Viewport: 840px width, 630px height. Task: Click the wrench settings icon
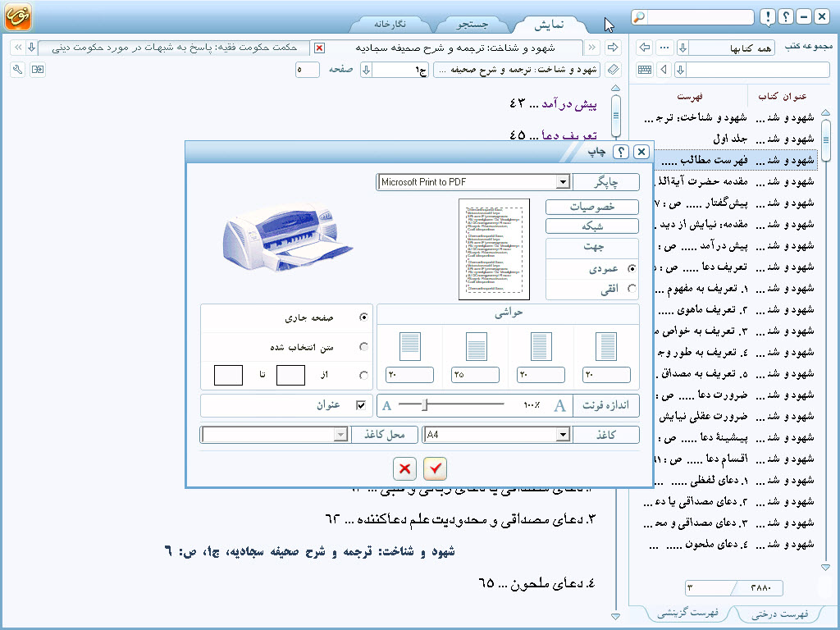tap(18, 70)
